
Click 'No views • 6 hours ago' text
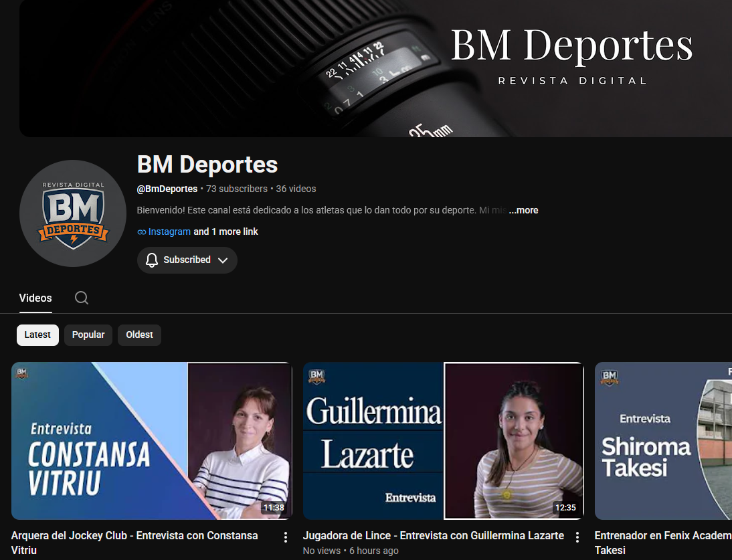click(x=351, y=551)
